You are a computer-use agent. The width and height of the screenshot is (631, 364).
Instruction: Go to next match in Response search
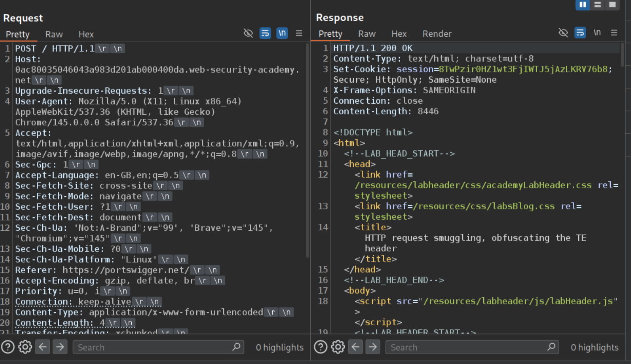point(373,347)
